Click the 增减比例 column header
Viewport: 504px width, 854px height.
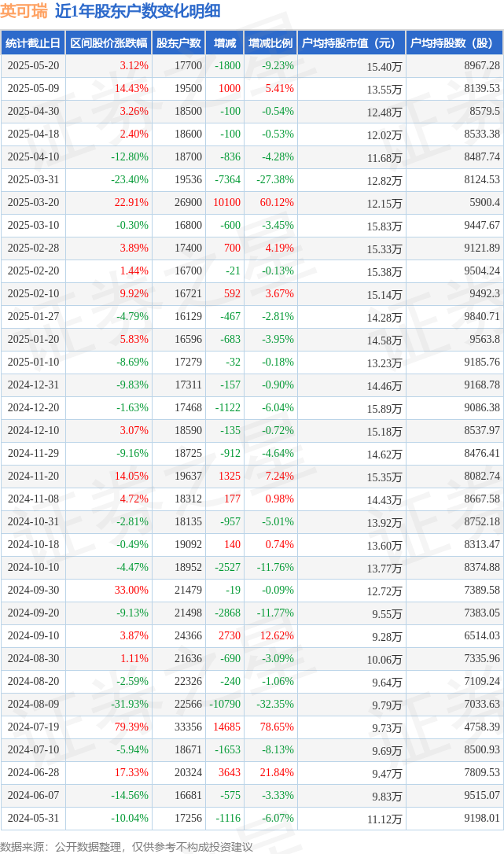(x=270, y=43)
